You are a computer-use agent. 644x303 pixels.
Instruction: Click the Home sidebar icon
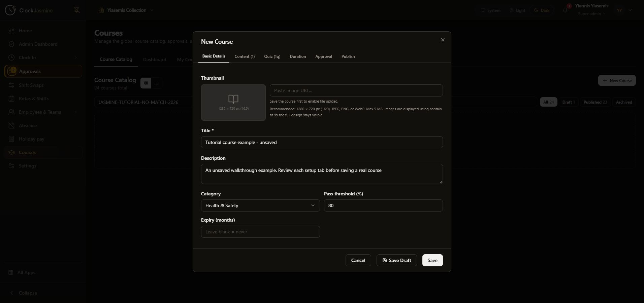pyautogui.click(x=11, y=31)
